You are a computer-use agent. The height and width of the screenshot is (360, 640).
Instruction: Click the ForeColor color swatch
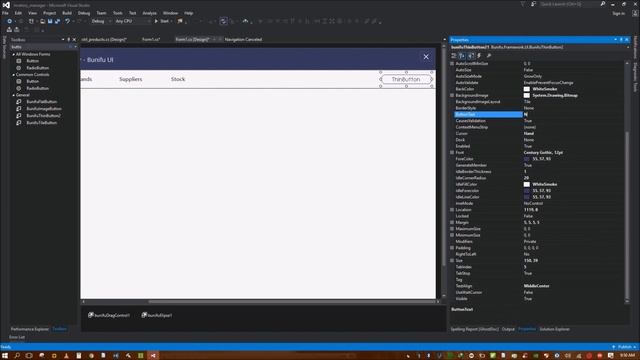coord(527,159)
